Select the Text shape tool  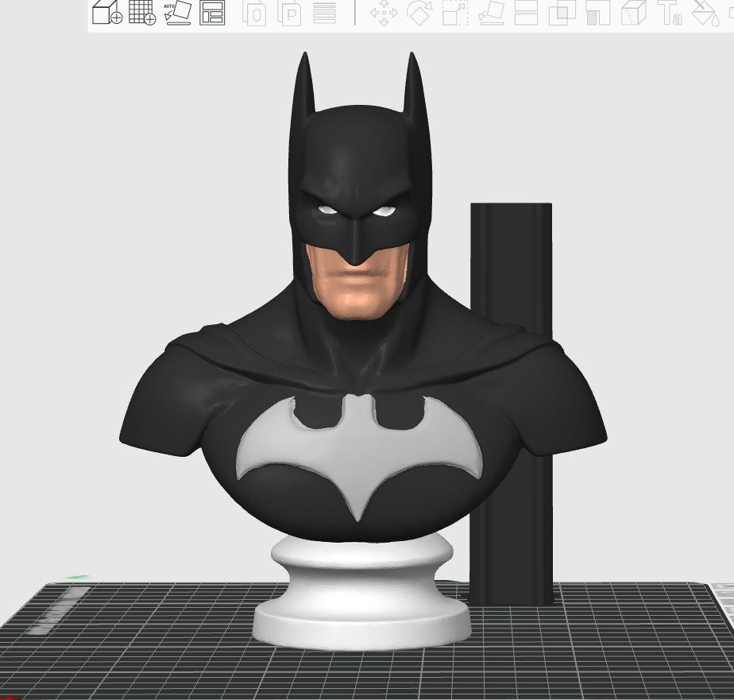pos(670,13)
